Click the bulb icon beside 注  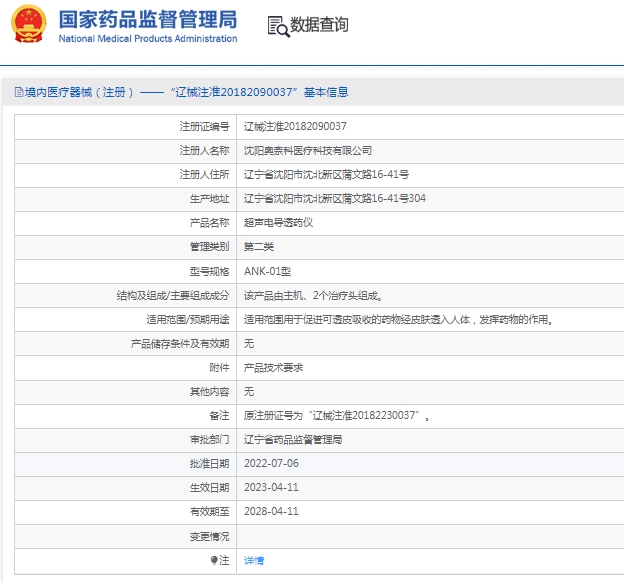pyautogui.click(x=214, y=560)
